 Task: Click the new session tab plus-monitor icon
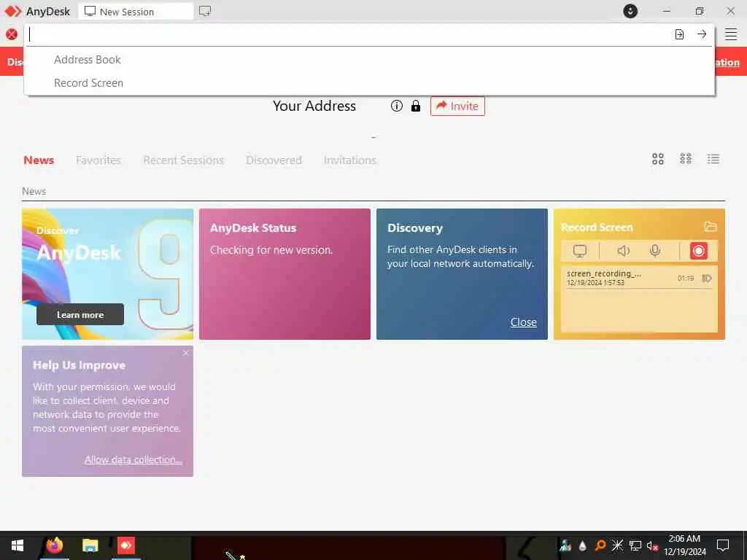click(x=205, y=11)
